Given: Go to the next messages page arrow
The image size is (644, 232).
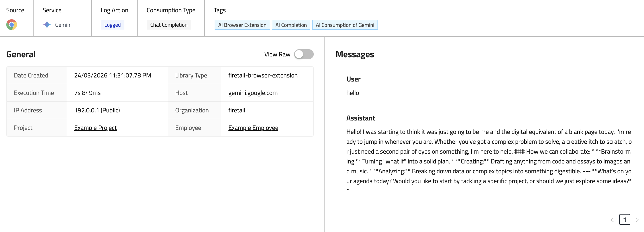Looking at the screenshot, I should (x=637, y=220).
